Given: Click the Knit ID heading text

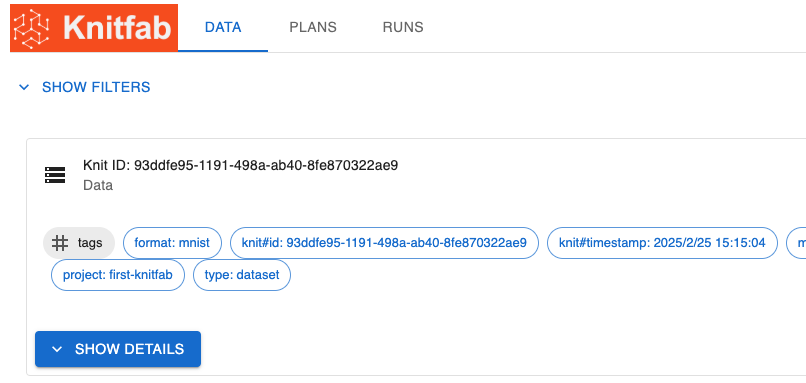Looking at the screenshot, I should [241, 166].
